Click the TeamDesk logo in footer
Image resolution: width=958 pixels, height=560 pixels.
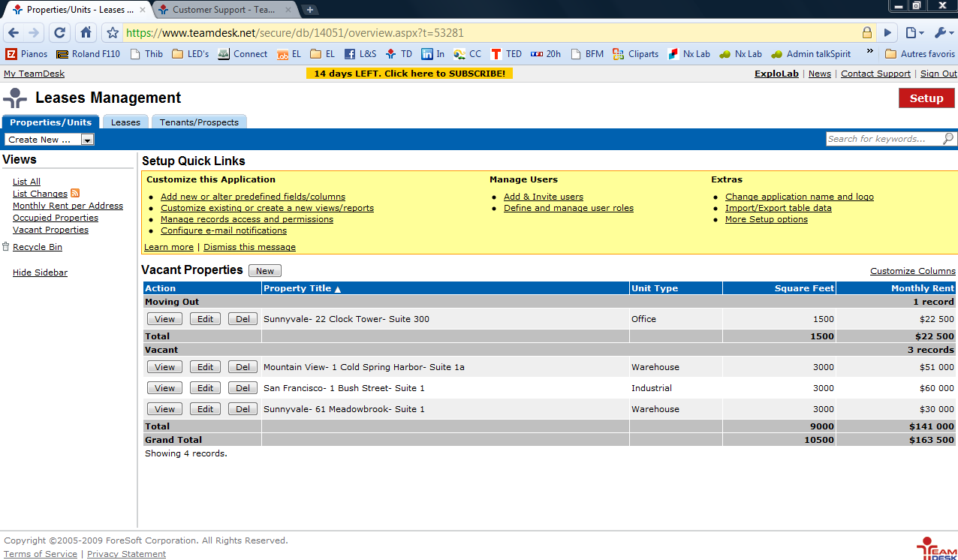[935, 548]
